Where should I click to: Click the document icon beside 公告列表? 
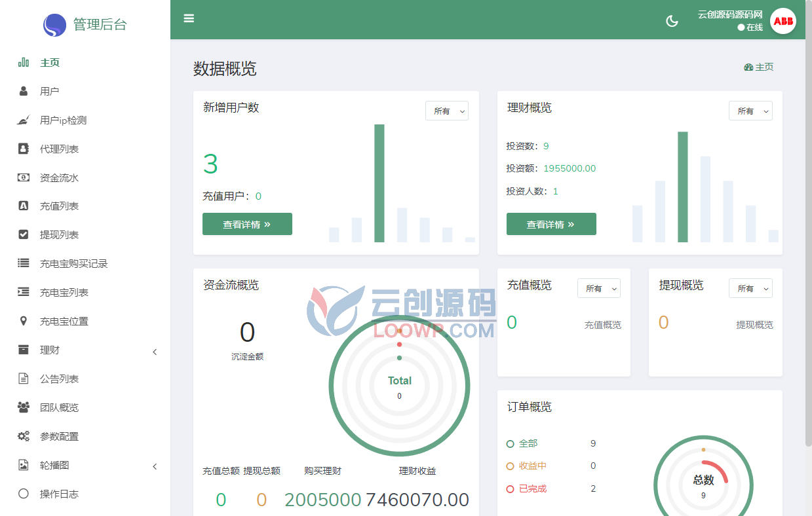pyautogui.click(x=24, y=378)
